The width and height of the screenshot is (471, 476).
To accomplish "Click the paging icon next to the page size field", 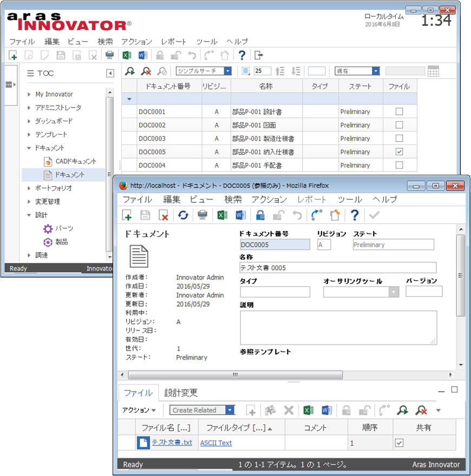I will [x=246, y=71].
